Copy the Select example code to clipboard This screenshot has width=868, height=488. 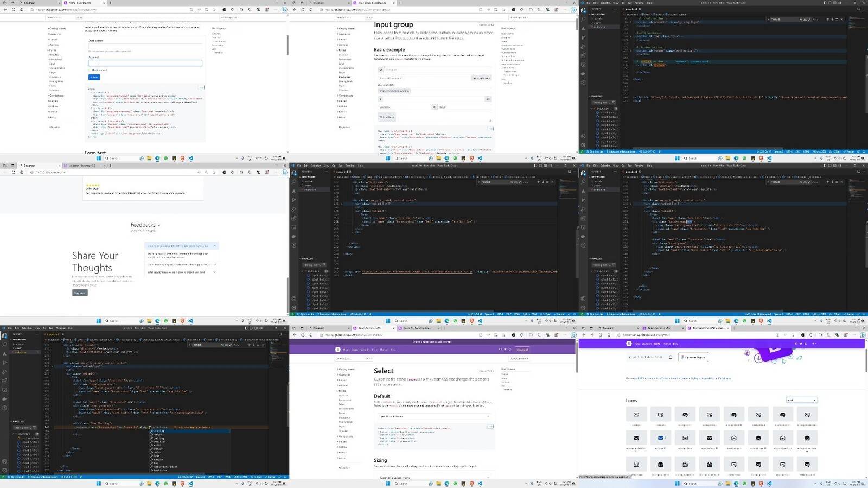pos(490,427)
